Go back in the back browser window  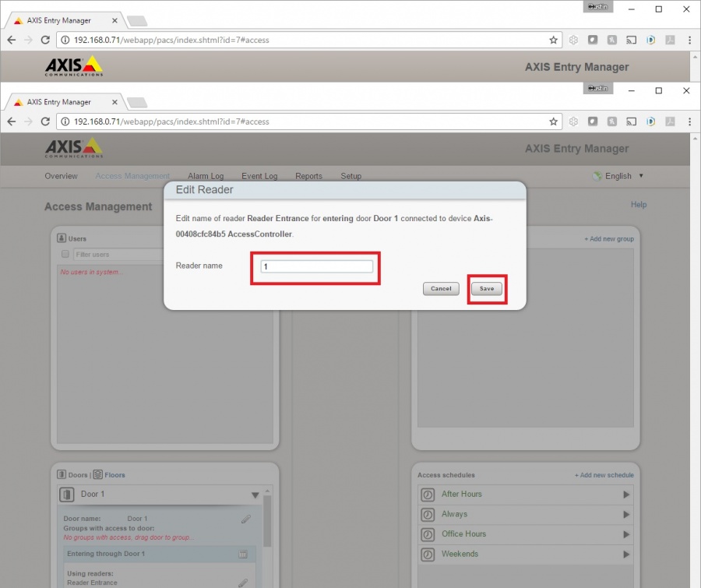[x=12, y=40]
